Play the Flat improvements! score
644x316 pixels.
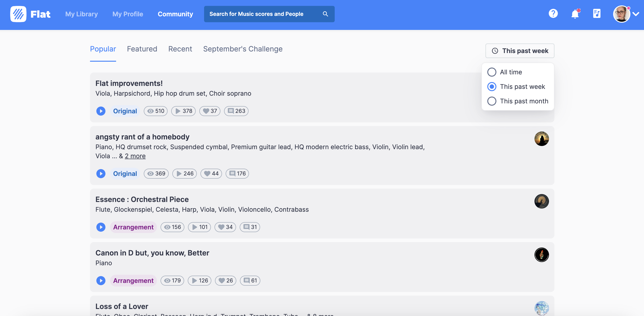point(101,111)
